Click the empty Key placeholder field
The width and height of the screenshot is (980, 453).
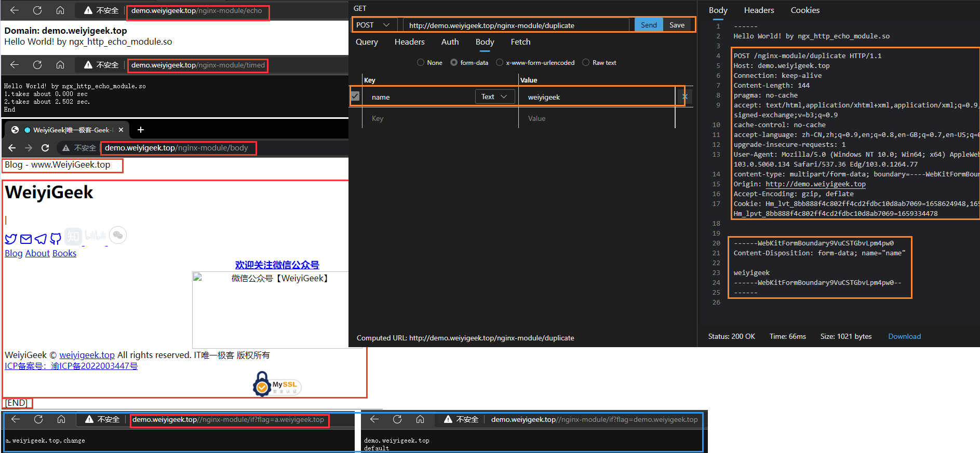440,118
